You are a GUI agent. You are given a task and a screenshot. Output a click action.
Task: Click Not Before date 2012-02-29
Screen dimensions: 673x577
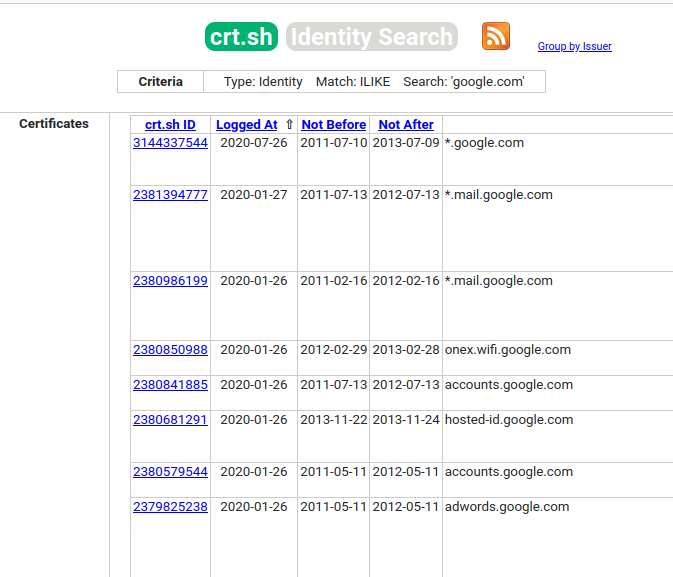[333, 349]
